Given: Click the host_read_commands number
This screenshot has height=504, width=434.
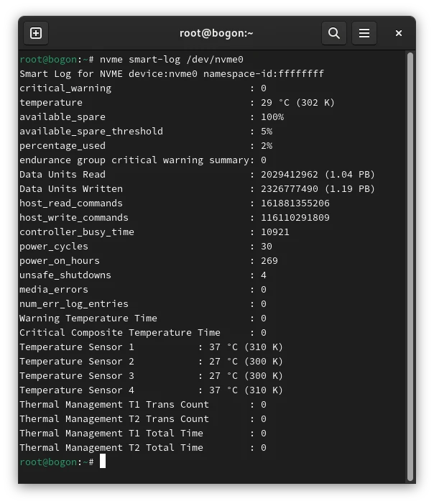Looking at the screenshot, I should (295, 203).
